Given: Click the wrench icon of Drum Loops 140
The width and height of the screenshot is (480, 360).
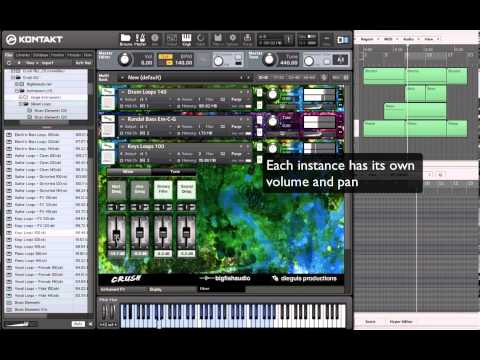Looking at the screenshot, I should [108, 92].
